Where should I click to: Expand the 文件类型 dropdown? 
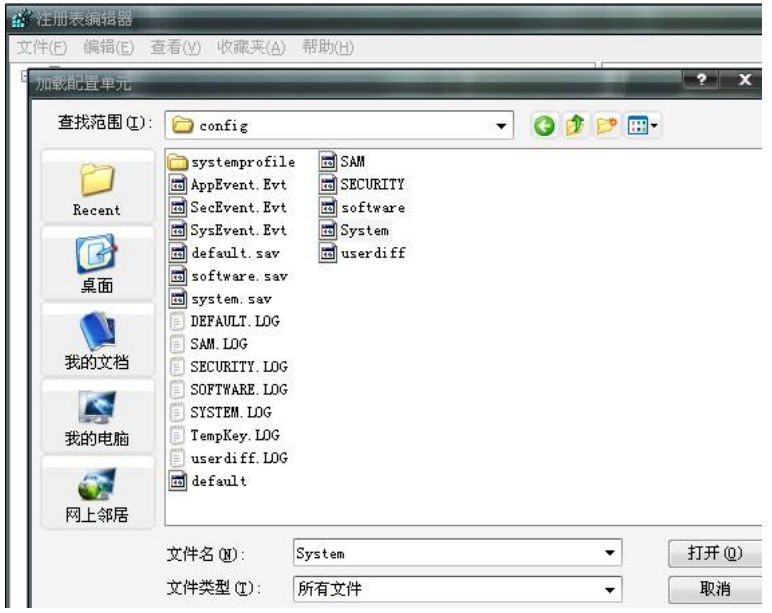[x=608, y=589]
